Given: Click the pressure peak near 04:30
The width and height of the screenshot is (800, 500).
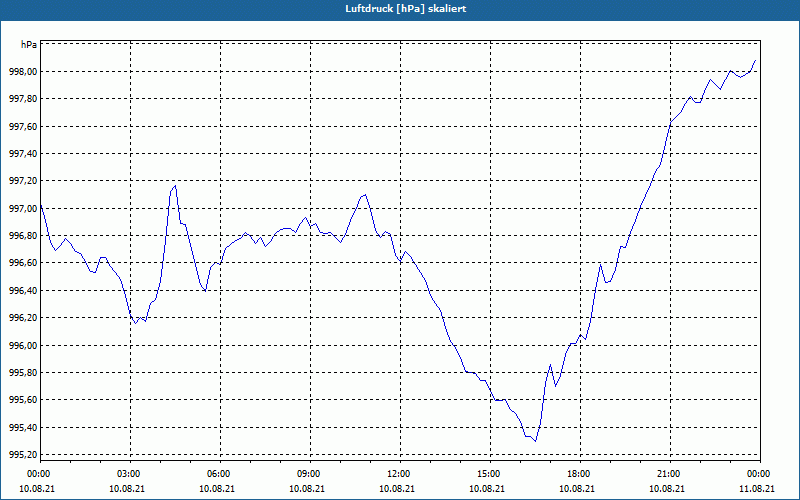Looking at the screenshot, I should pos(175,186).
